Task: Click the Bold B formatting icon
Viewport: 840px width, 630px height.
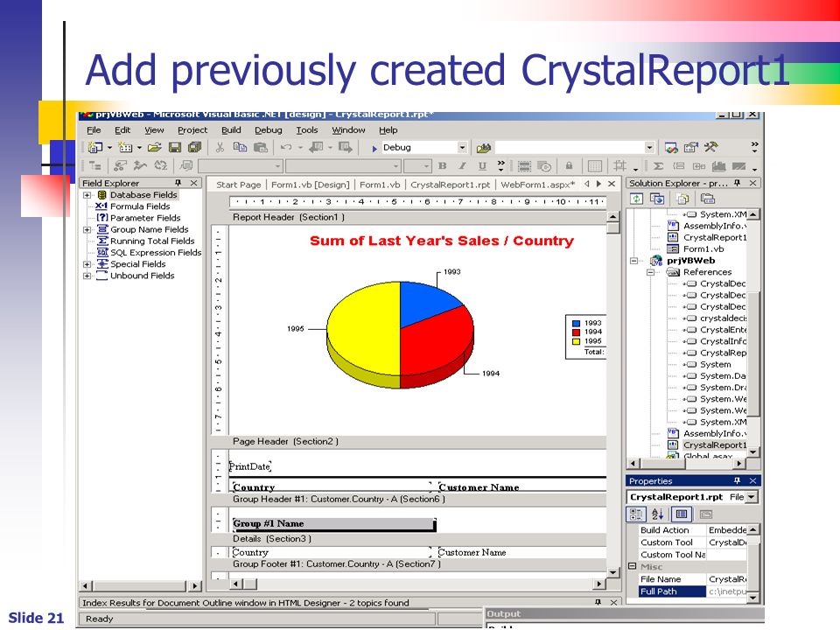Action: [443, 166]
